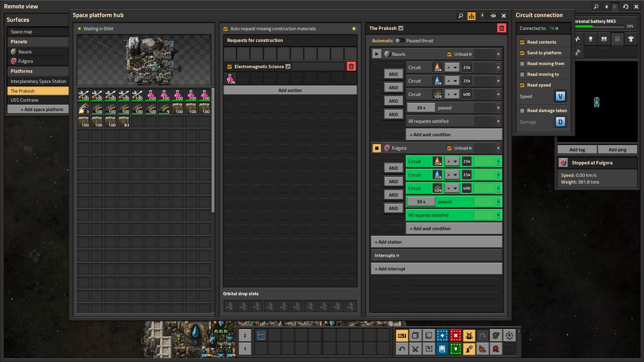Open comparator dropdown for Fulgora 400 condition
Screen dimensions: 644x362
pyautogui.click(x=452, y=188)
